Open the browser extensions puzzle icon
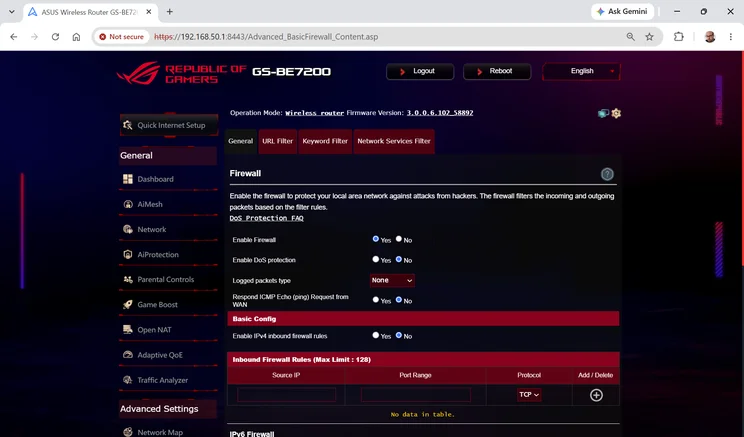 (679, 37)
